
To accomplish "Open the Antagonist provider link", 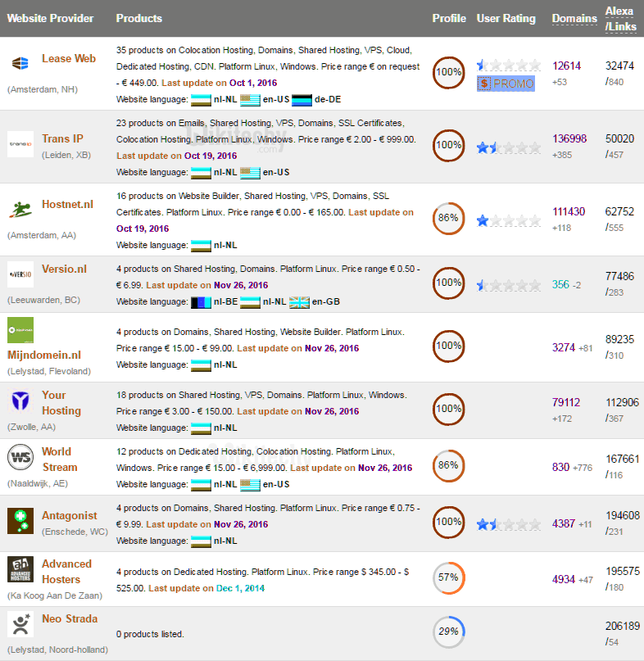I will point(70,516).
